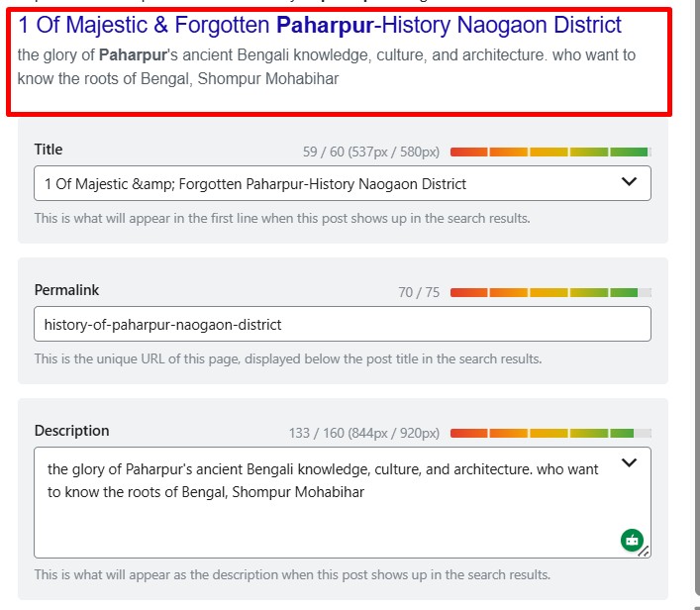Click the '70 / 75' permalink counter
The width and height of the screenshot is (700, 610).
pyautogui.click(x=419, y=292)
